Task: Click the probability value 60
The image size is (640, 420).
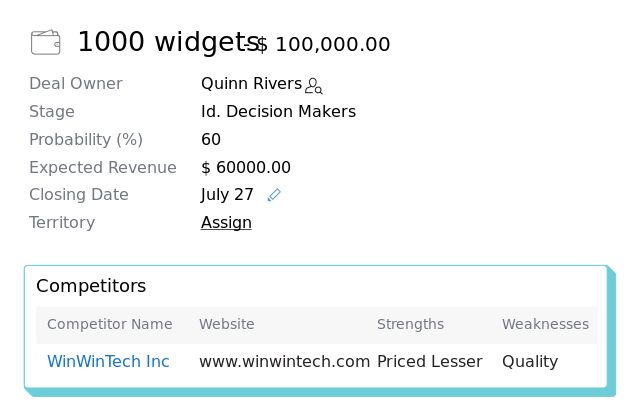Action: (x=211, y=140)
